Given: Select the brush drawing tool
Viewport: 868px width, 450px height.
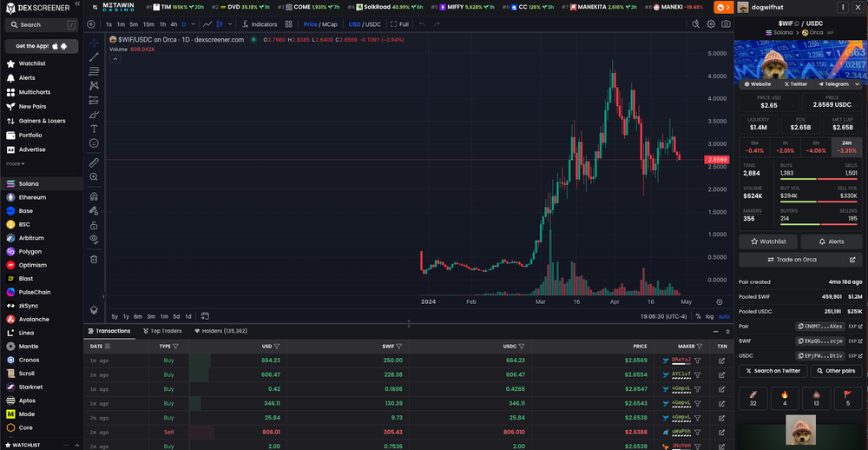Looking at the screenshot, I should click(94, 114).
